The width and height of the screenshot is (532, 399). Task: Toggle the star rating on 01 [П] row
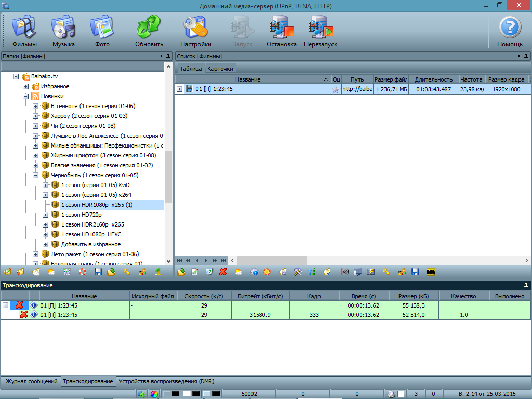click(336, 89)
